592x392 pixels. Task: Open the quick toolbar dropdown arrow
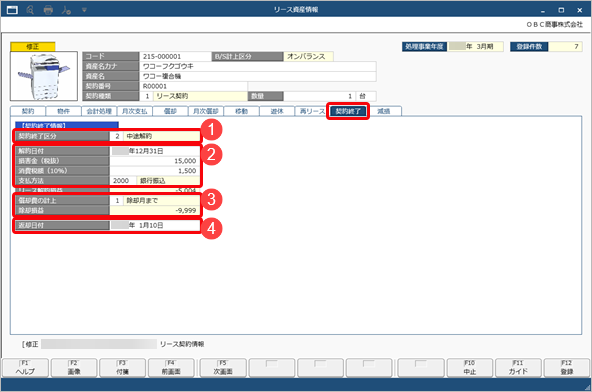coord(84,10)
